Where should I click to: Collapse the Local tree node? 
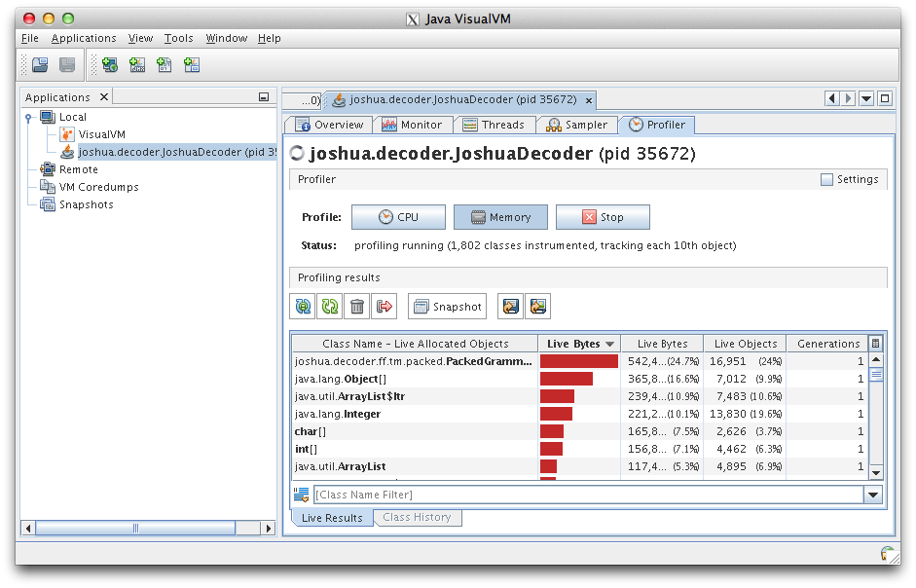28,118
